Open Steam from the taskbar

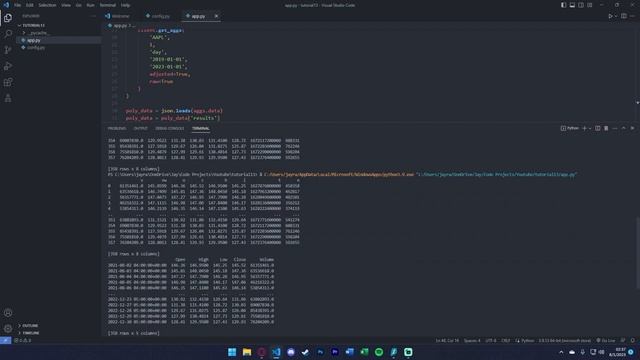click(305, 352)
